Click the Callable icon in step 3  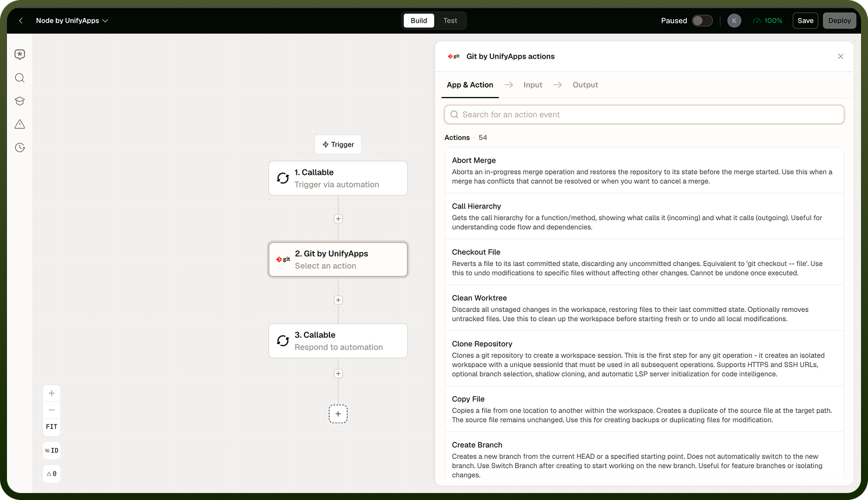tap(283, 341)
